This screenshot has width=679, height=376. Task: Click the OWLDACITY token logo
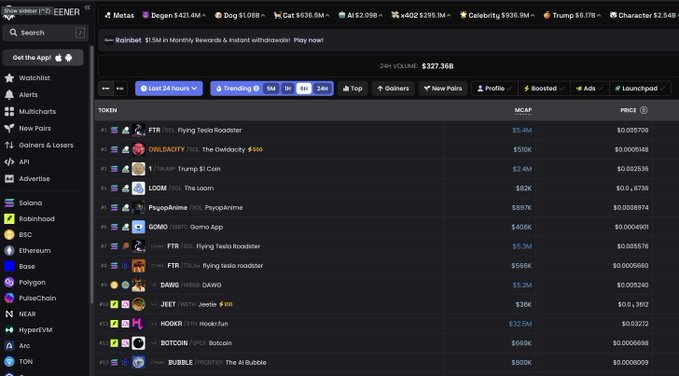(x=139, y=149)
